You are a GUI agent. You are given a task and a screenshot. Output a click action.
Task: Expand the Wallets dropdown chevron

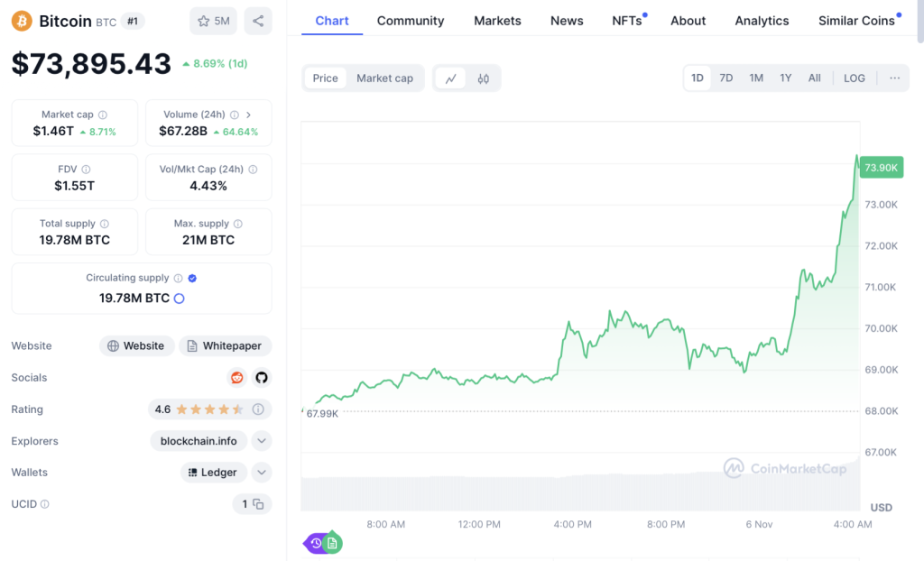(262, 472)
